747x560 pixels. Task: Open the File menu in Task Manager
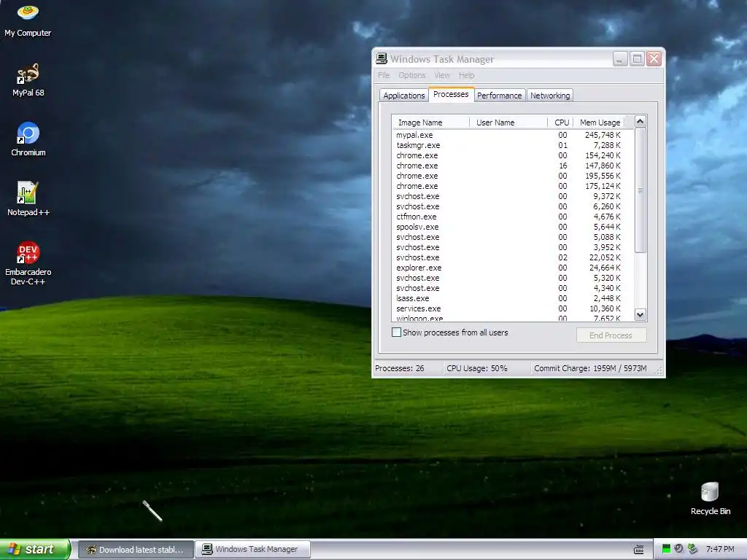tap(384, 75)
